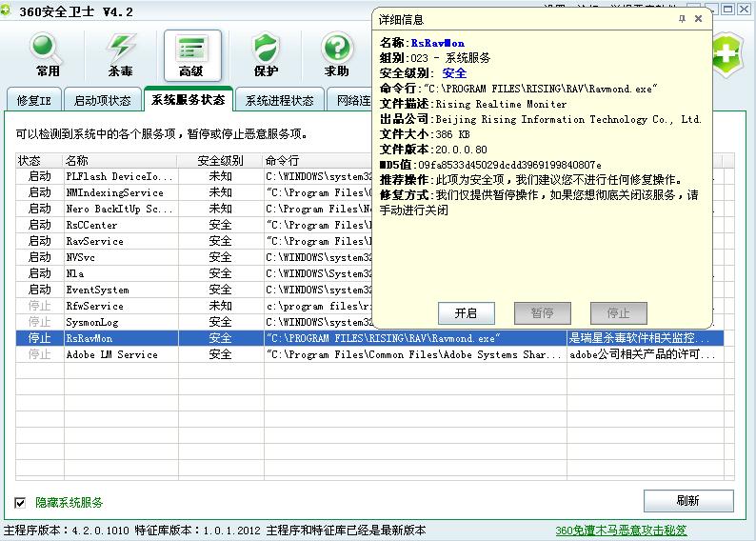The width and height of the screenshot is (756, 541).
Task: Click the 主程序版本 4.2.0.1010 status text
Action: click(67, 531)
